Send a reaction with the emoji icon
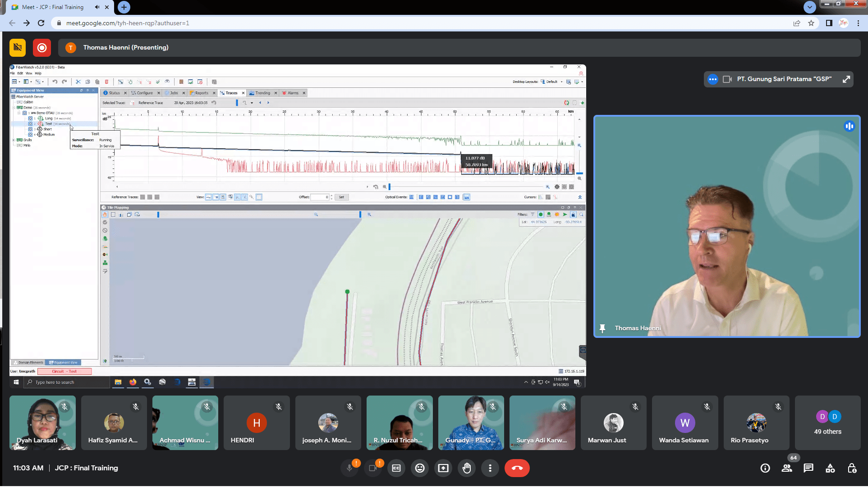This screenshot has width=868, height=487. (420, 468)
